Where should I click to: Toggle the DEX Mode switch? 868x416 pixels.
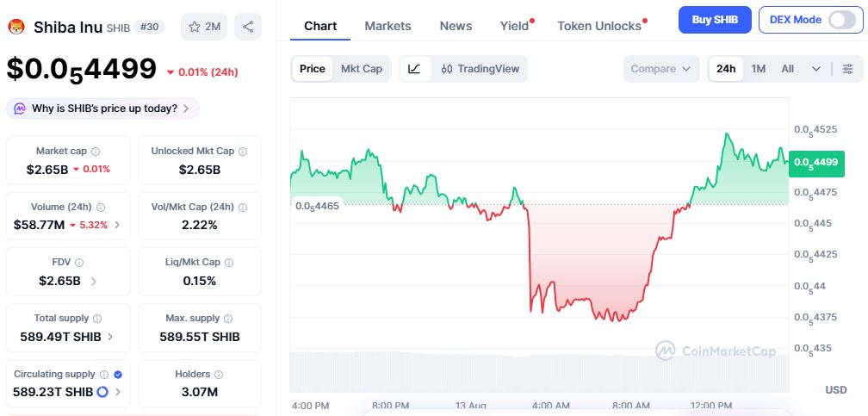(x=841, y=20)
